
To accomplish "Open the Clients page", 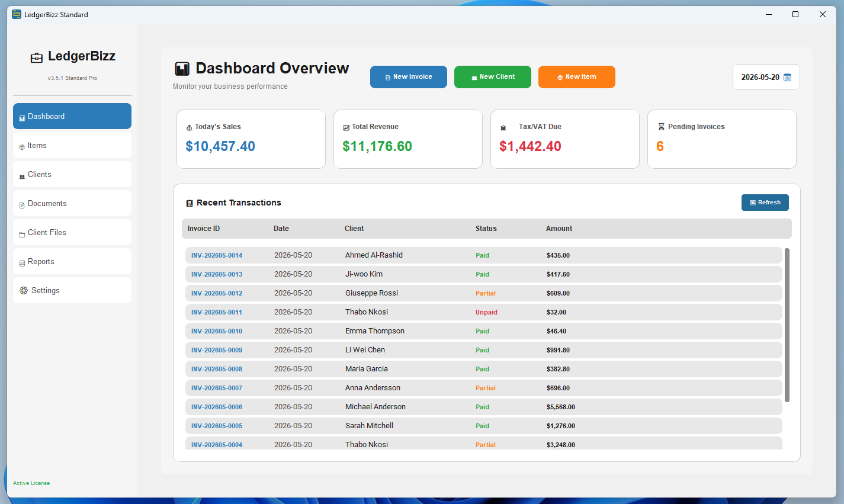I will [x=72, y=174].
